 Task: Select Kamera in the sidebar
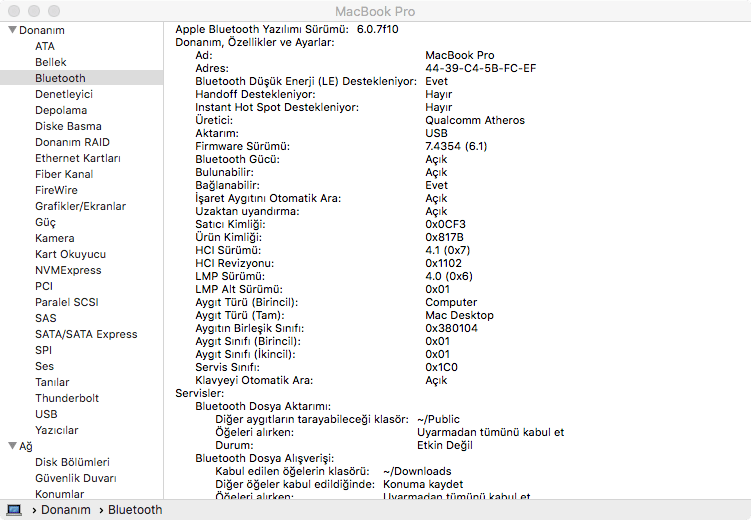[55, 238]
